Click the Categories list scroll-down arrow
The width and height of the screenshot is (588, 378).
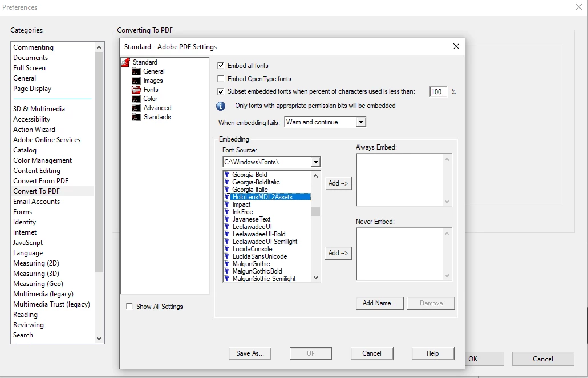[x=99, y=338]
